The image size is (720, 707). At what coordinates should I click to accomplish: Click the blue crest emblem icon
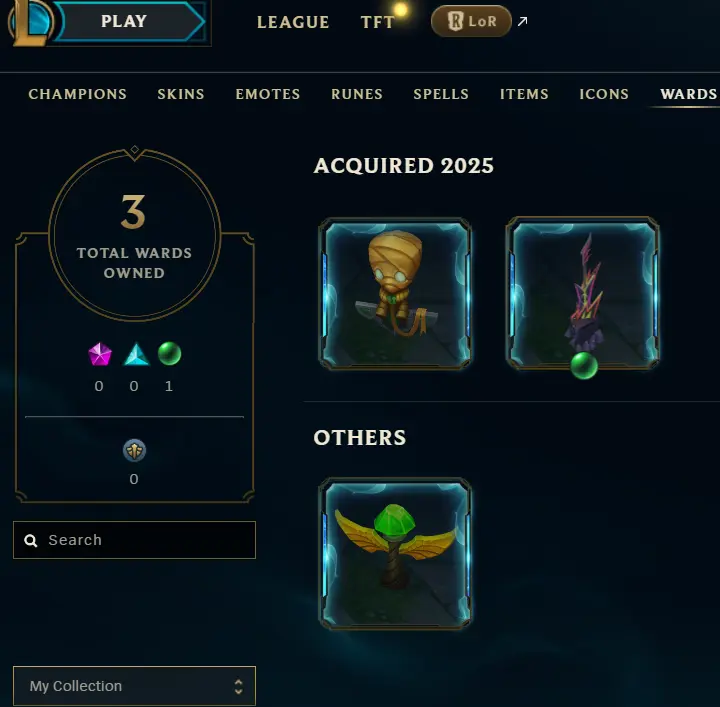tap(135, 450)
